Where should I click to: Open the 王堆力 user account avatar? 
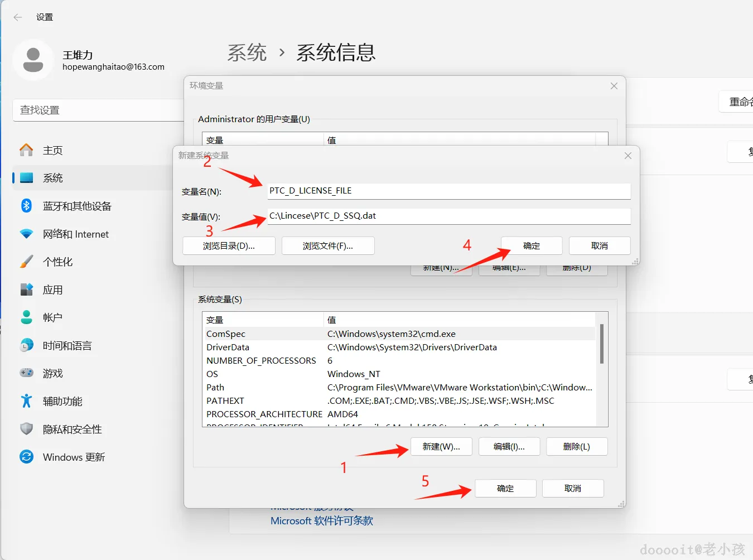[33, 60]
